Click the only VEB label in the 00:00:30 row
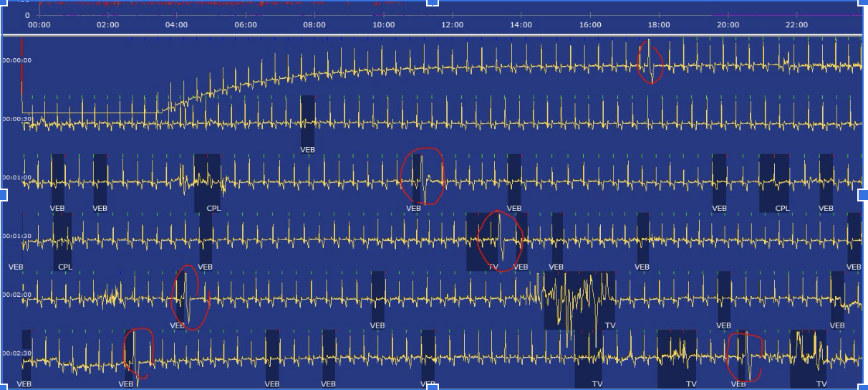 coord(307,150)
